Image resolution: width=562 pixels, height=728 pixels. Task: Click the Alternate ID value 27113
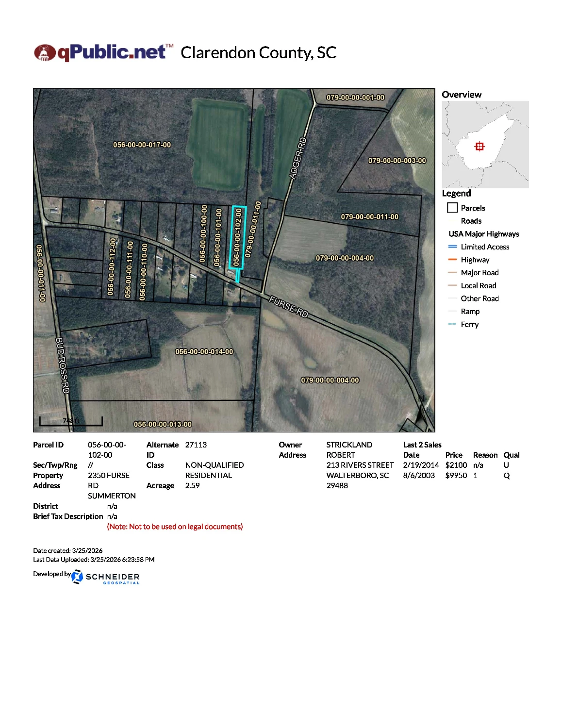coord(196,445)
